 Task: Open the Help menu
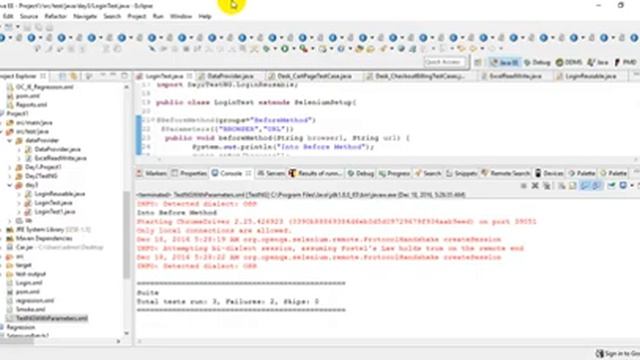point(205,16)
